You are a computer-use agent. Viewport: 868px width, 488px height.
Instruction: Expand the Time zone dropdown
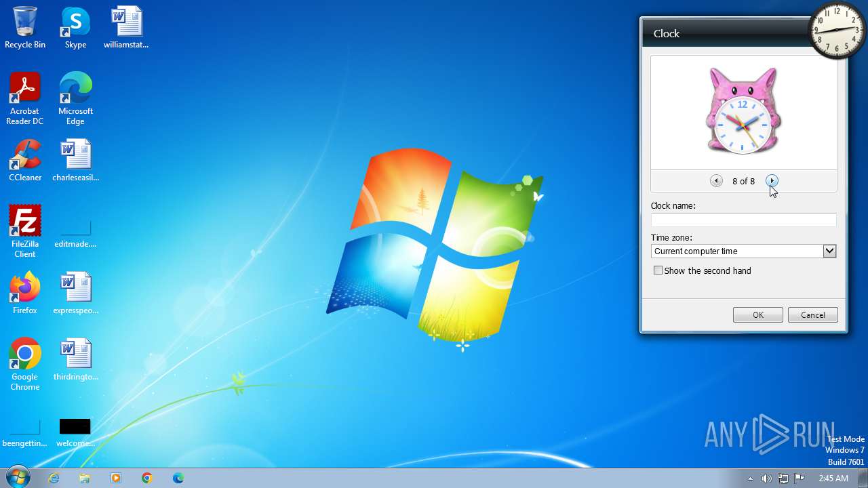pyautogui.click(x=829, y=251)
